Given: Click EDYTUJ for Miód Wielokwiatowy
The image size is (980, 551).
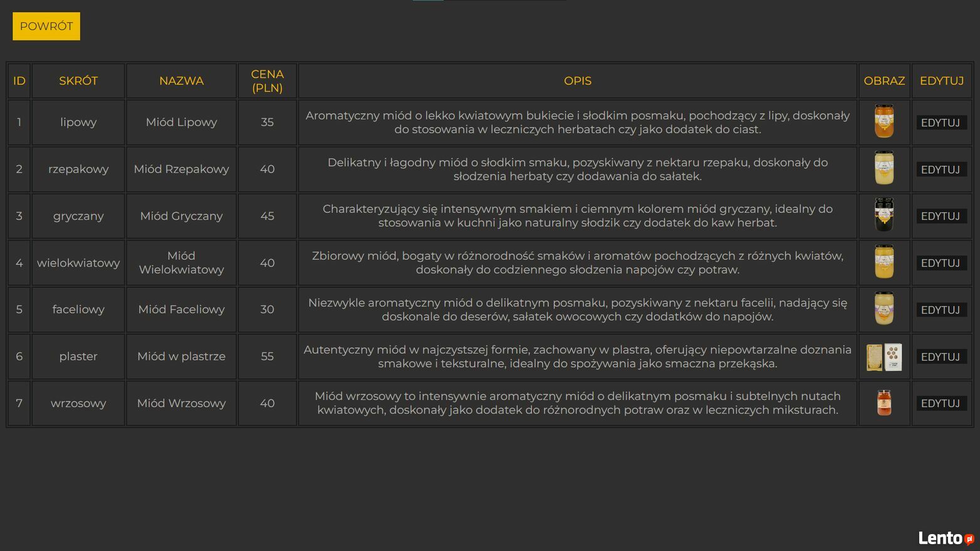Looking at the screenshot, I should coord(941,263).
